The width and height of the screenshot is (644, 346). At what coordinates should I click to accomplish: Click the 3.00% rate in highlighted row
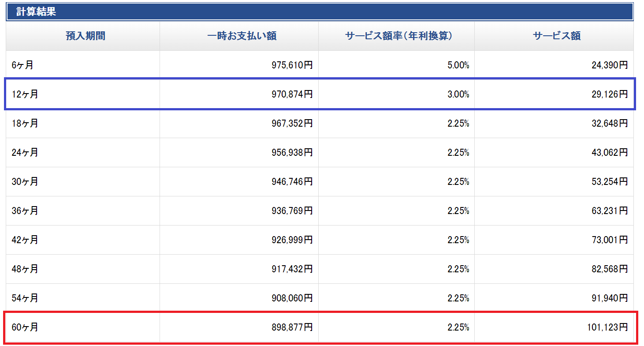point(458,94)
